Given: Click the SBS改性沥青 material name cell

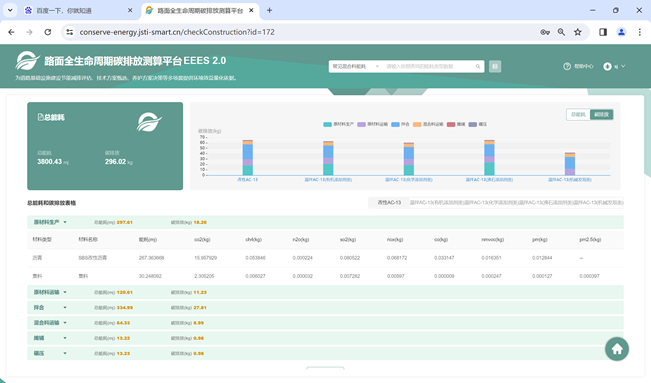Looking at the screenshot, I should pyautogui.click(x=92, y=258).
